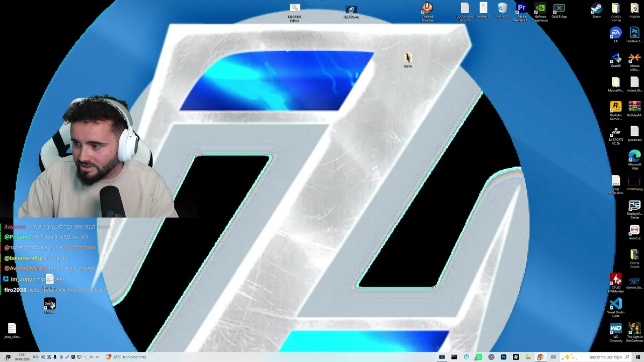The image size is (644, 362).
Task: Show hidden system tray icons
Action: coord(97,357)
